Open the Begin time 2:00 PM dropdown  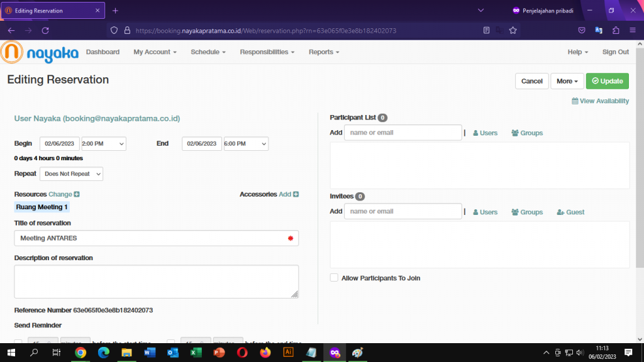pyautogui.click(x=103, y=144)
